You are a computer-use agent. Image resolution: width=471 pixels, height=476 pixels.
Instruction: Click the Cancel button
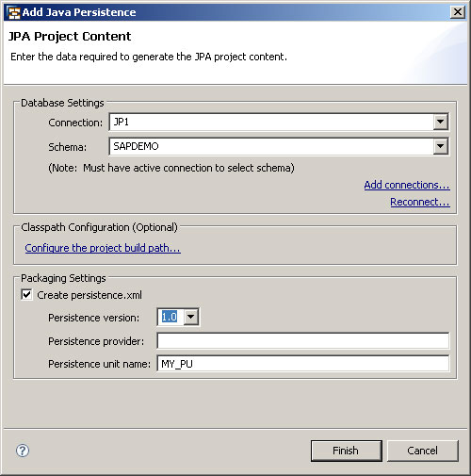point(423,451)
